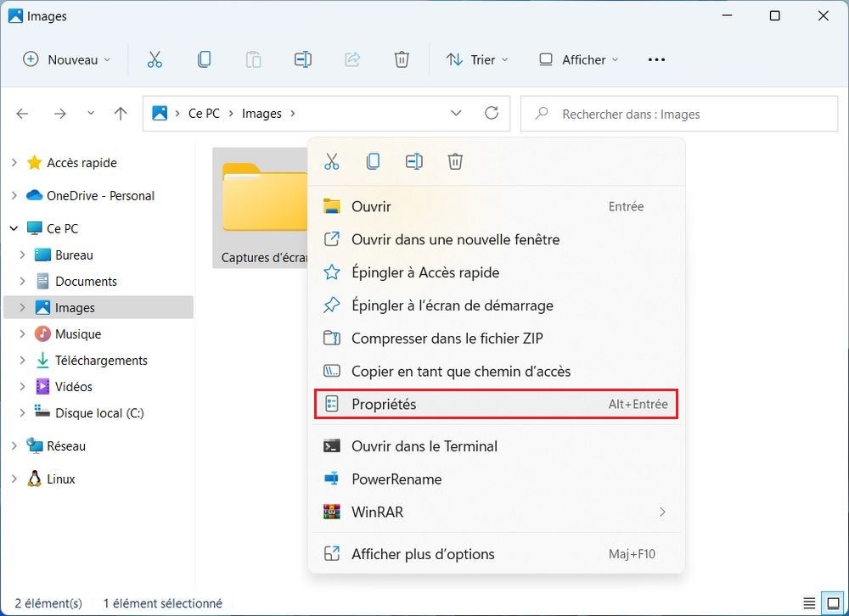The image size is (849, 616).
Task: Expand the WinRAR submenu
Action: tap(662, 512)
